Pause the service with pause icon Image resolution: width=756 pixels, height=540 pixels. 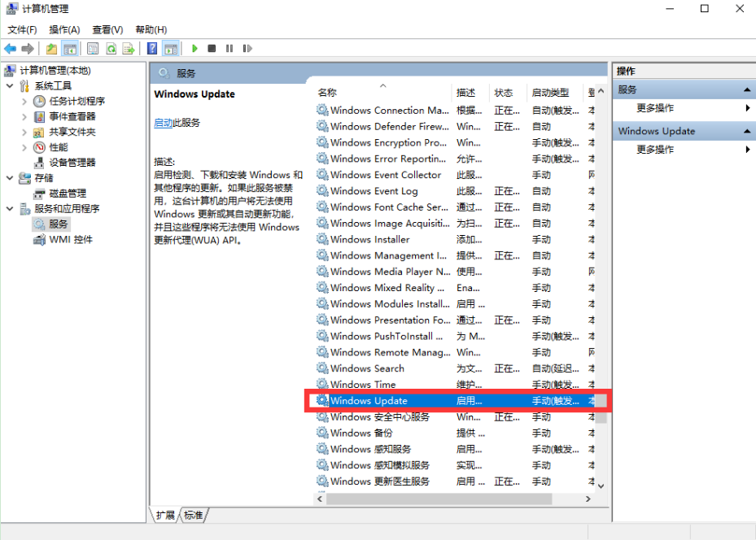pos(229,49)
